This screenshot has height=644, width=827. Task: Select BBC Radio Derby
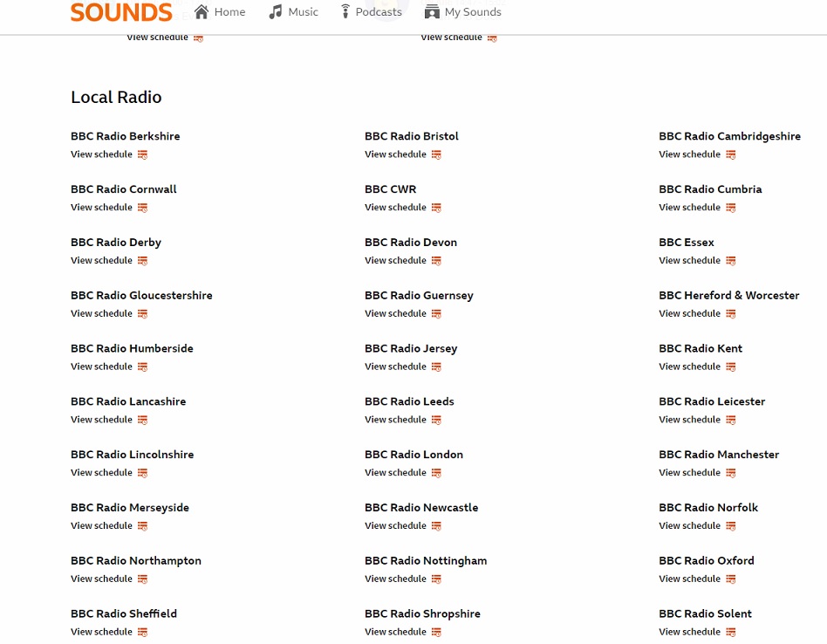116,242
